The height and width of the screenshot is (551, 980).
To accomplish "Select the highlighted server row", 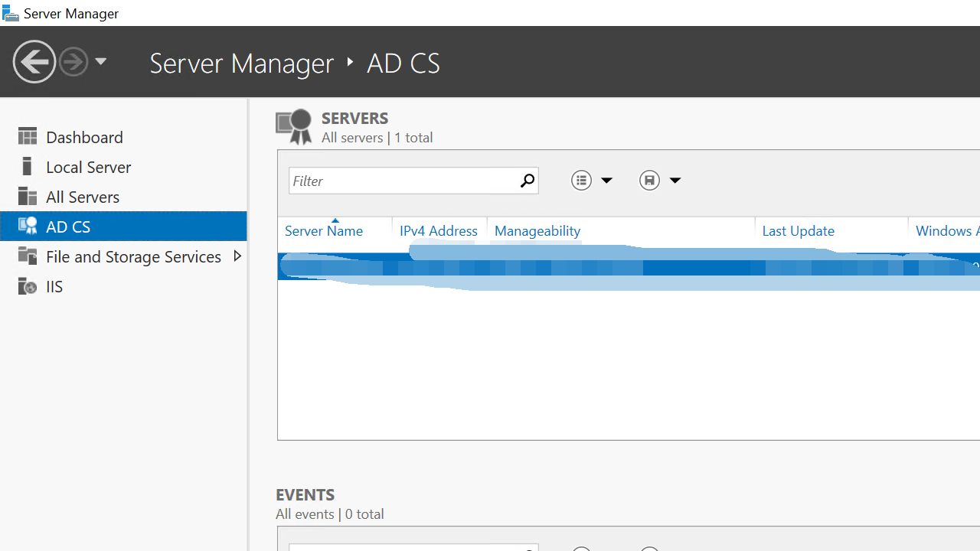I will tap(629, 268).
